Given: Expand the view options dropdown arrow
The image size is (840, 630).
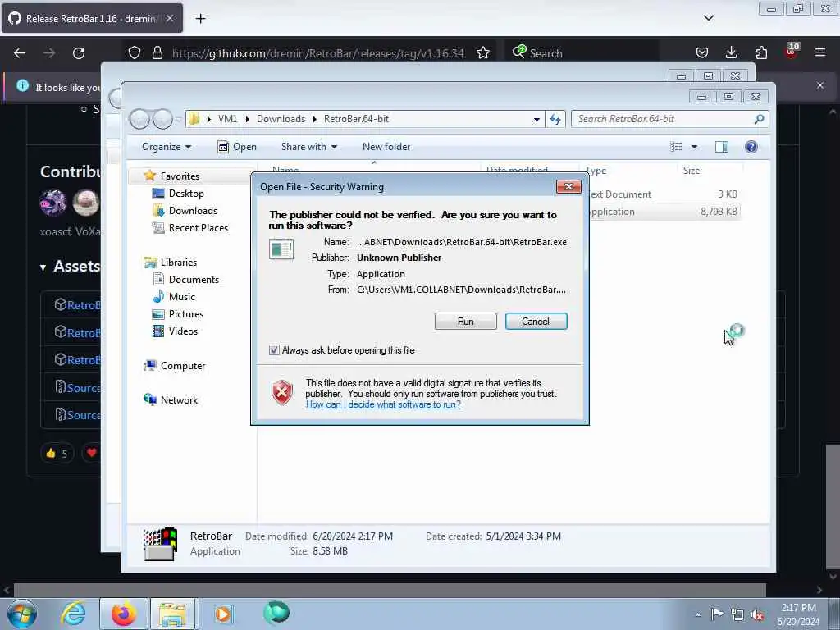Looking at the screenshot, I should click(x=694, y=147).
